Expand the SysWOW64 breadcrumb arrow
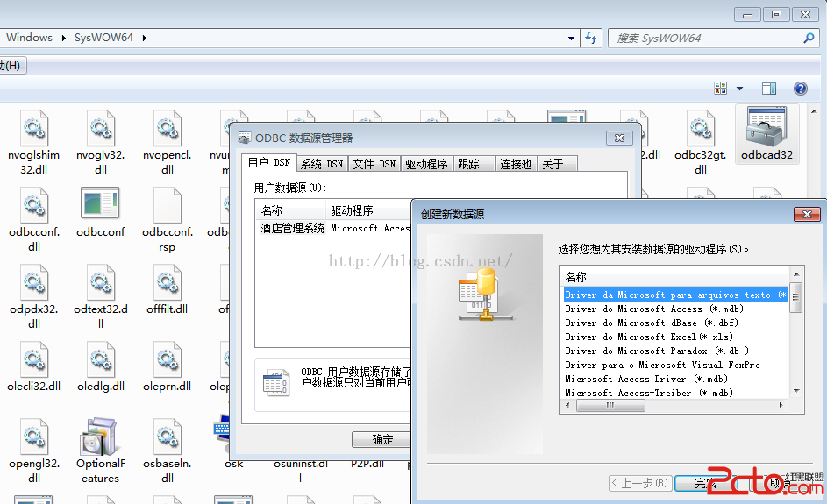 144,38
